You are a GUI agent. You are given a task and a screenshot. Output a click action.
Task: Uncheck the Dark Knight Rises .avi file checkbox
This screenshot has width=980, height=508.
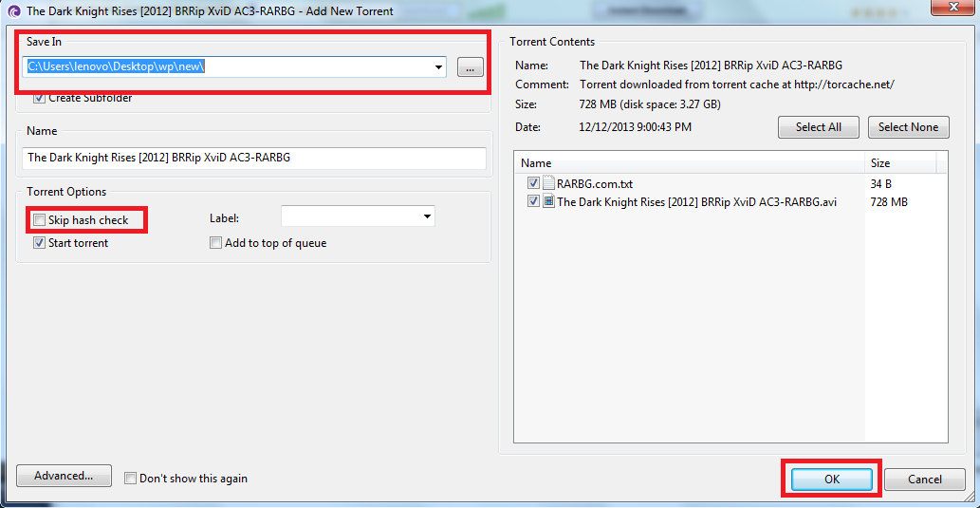pyautogui.click(x=534, y=201)
